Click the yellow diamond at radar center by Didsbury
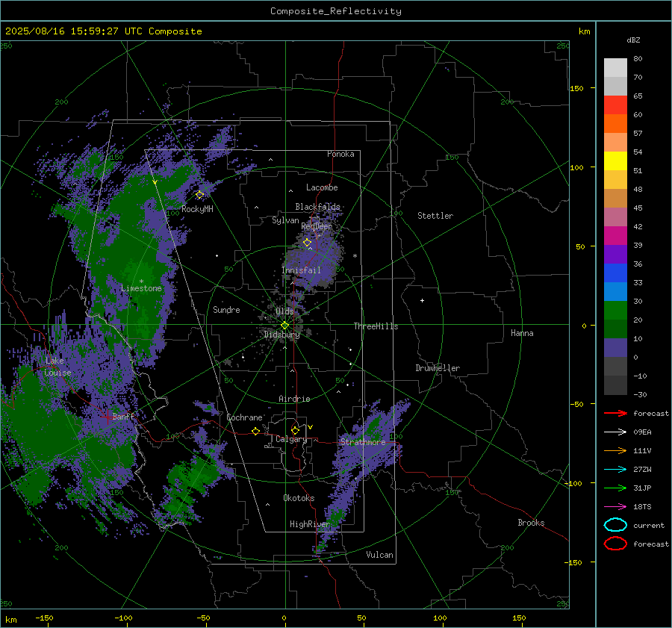This screenshot has height=628, width=672. (285, 326)
